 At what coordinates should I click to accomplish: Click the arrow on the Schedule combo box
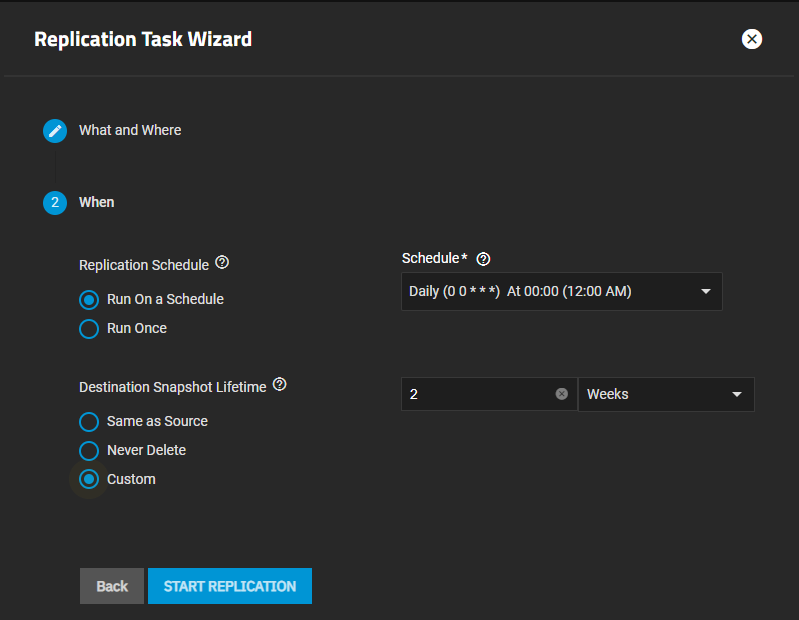point(705,292)
